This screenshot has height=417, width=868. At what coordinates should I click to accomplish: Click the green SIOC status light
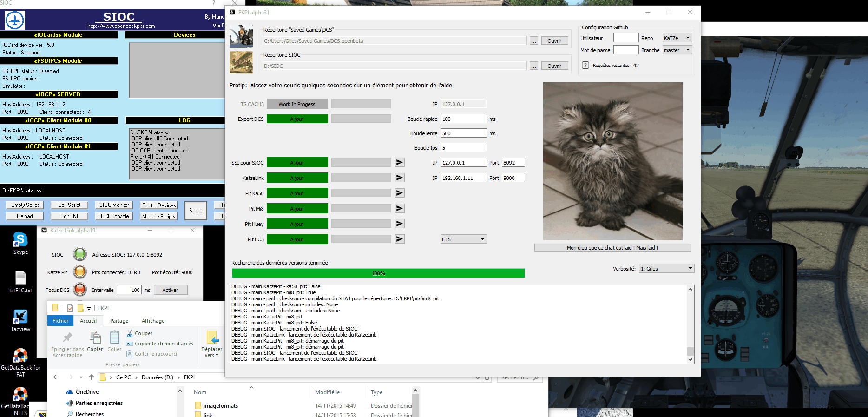pos(80,254)
